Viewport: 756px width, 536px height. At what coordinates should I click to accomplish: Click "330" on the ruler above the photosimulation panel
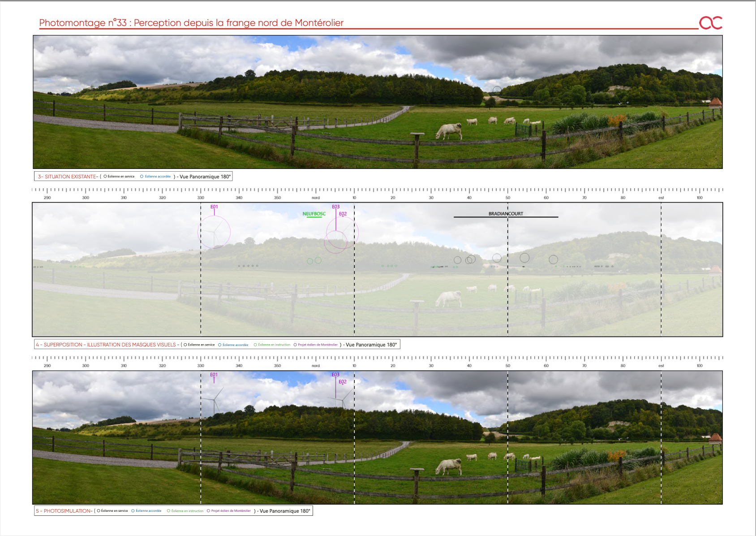click(x=201, y=366)
